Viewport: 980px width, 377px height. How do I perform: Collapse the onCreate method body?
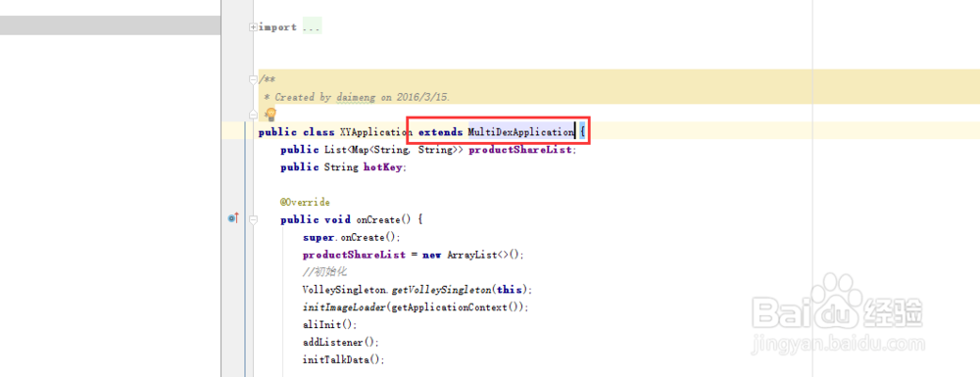(253, 219)
